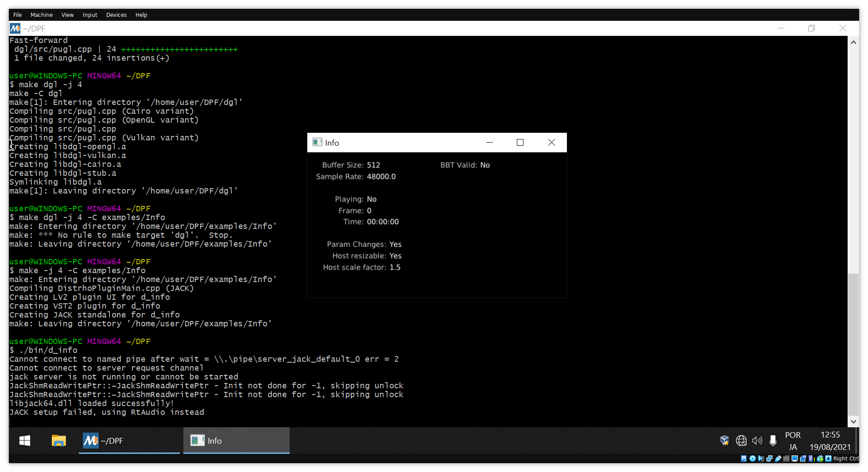Image resolution: width=868 pixels, height=472 pixels.
Task: Click the scroll down arrow on terminal scrollbar
Action: pos(853,422)
